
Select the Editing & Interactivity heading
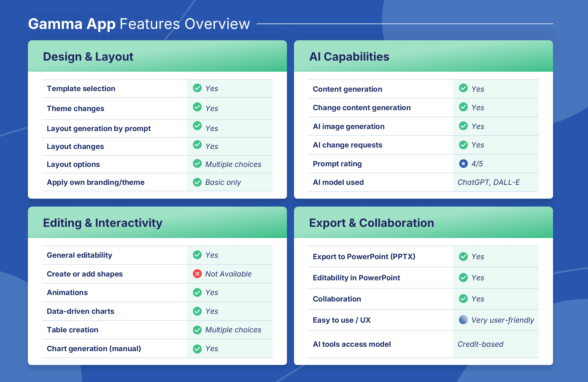point(103,223)
